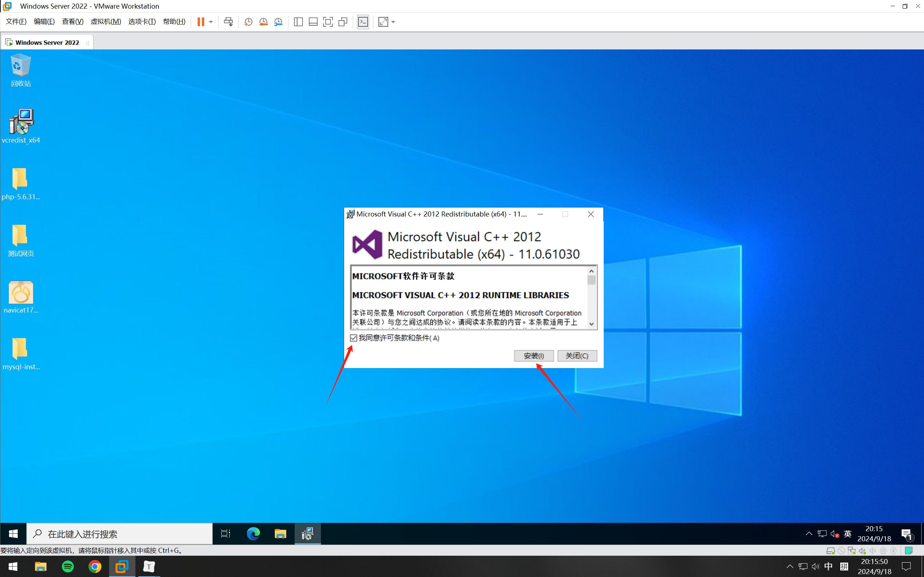Enter full screen mode icon
Viewport: 924px width, 577px height.
(327, 22)
